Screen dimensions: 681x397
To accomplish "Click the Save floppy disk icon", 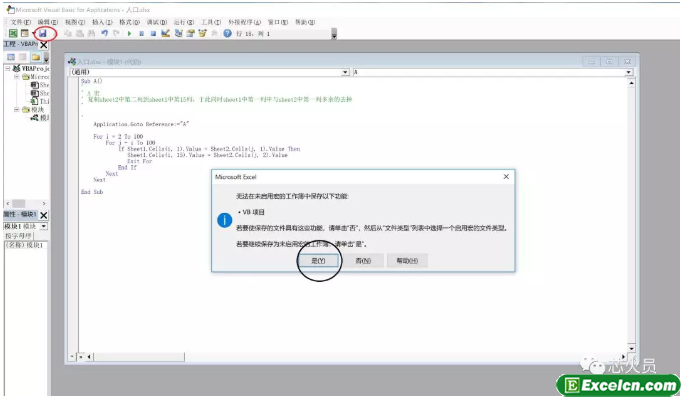I will tap(43, 33).
